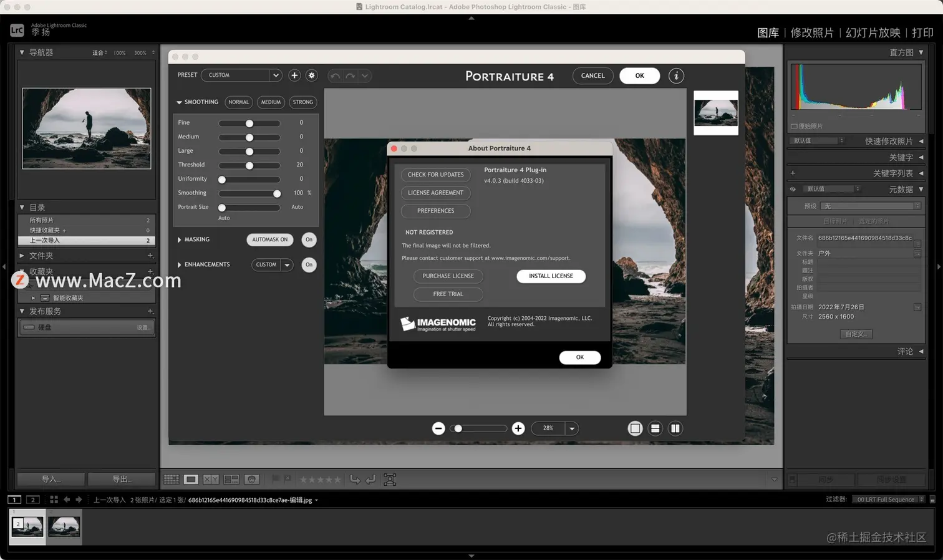Open face region draw tool
This screenshot has height=560, width=943.
(x=390, y=480)
